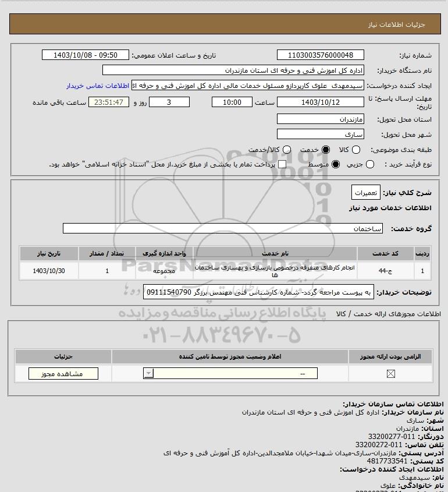Click the postal address line text
This screenshot has width=448, height=492.
click(x=280, y=453)
